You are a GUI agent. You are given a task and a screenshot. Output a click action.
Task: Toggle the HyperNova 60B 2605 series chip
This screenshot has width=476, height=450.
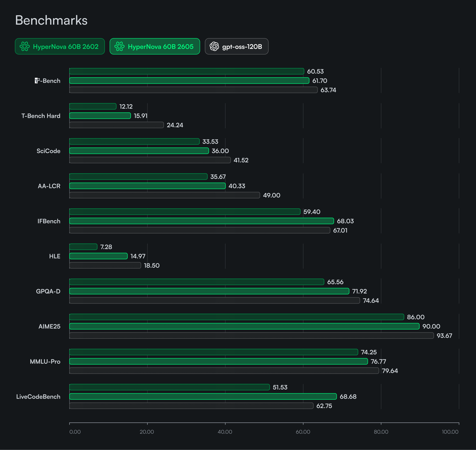point(155,46)
